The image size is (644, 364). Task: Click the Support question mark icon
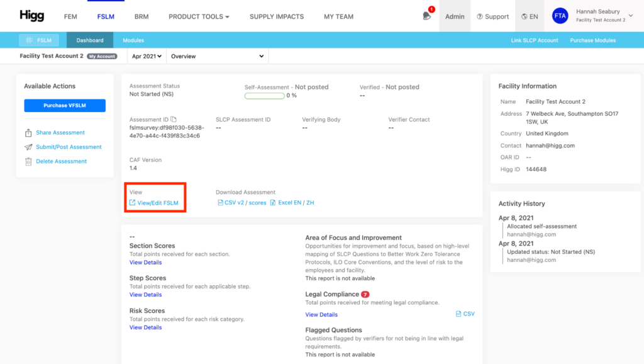click(480, 16)
